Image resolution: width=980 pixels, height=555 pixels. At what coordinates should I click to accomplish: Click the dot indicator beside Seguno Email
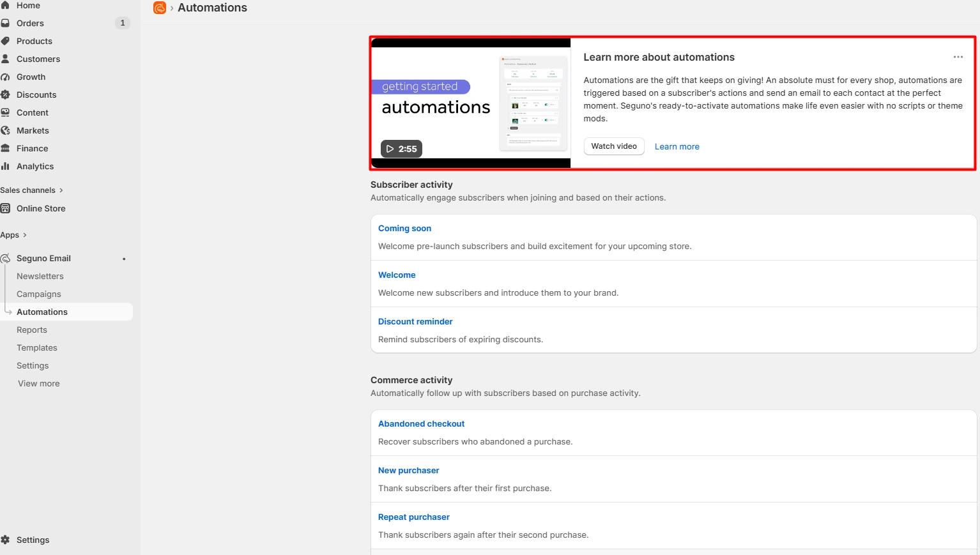point(124,259)
